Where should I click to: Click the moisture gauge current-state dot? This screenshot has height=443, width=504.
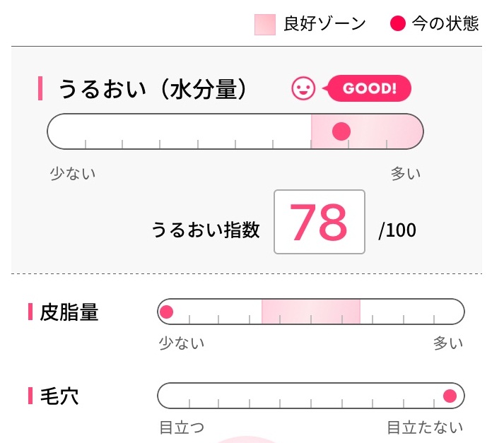coord(341,131)
